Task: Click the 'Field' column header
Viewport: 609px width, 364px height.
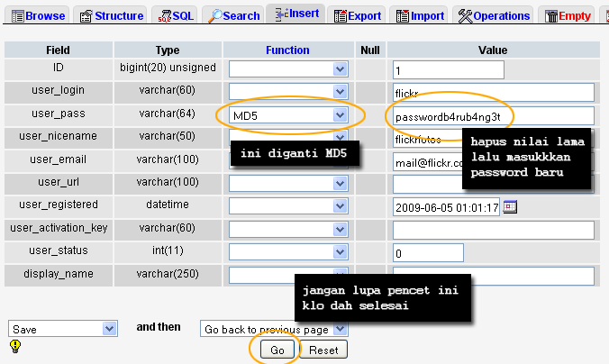Action: click(x=58, y=50)
